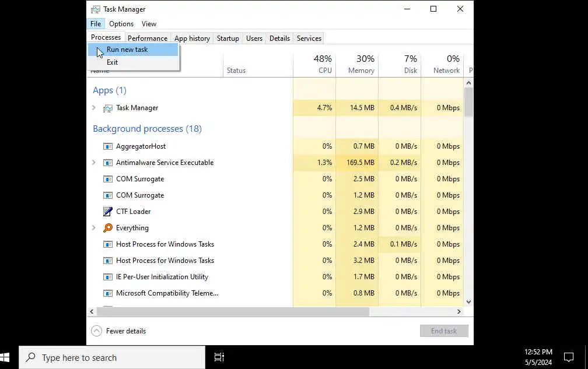
Task: Click the Type here to search box
Action: (112, 357)
